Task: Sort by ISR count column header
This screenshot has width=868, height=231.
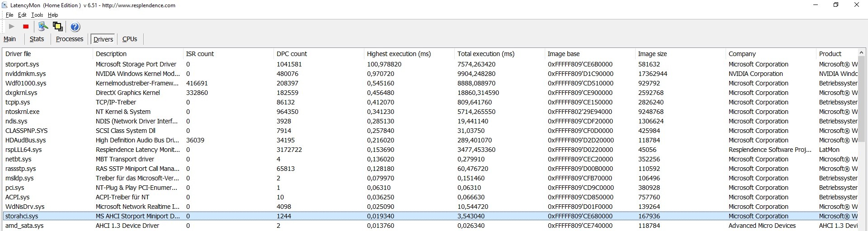Action: coord(200,54)
